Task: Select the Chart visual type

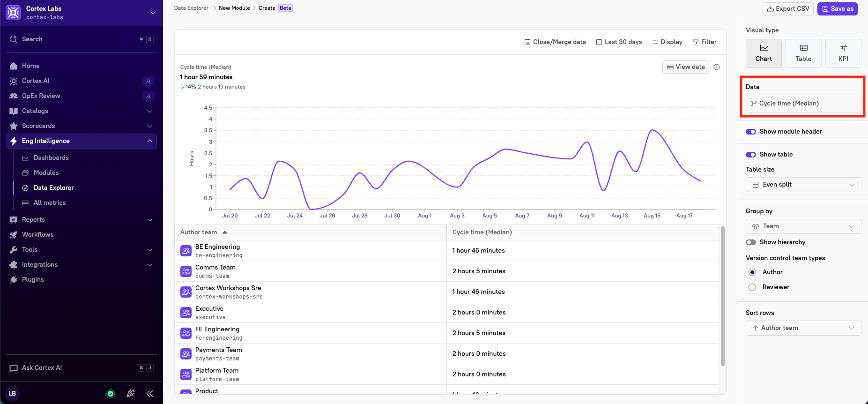Action: click(764, 53)
